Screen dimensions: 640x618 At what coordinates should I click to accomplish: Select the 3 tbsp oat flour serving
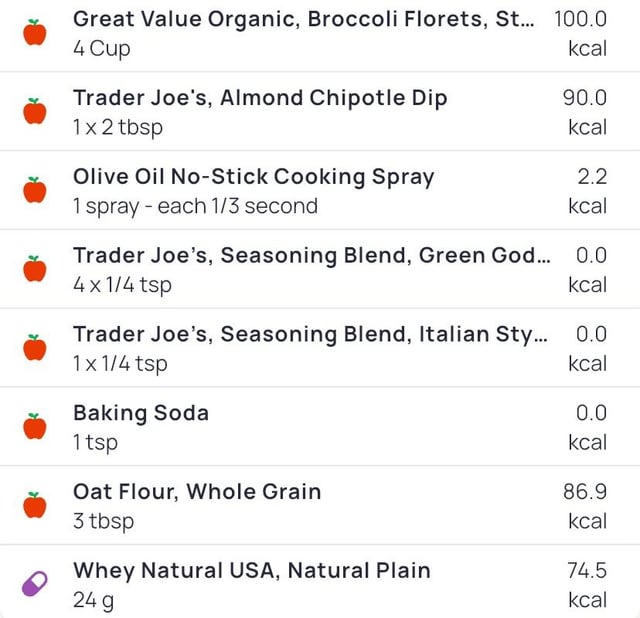(103, 521)
